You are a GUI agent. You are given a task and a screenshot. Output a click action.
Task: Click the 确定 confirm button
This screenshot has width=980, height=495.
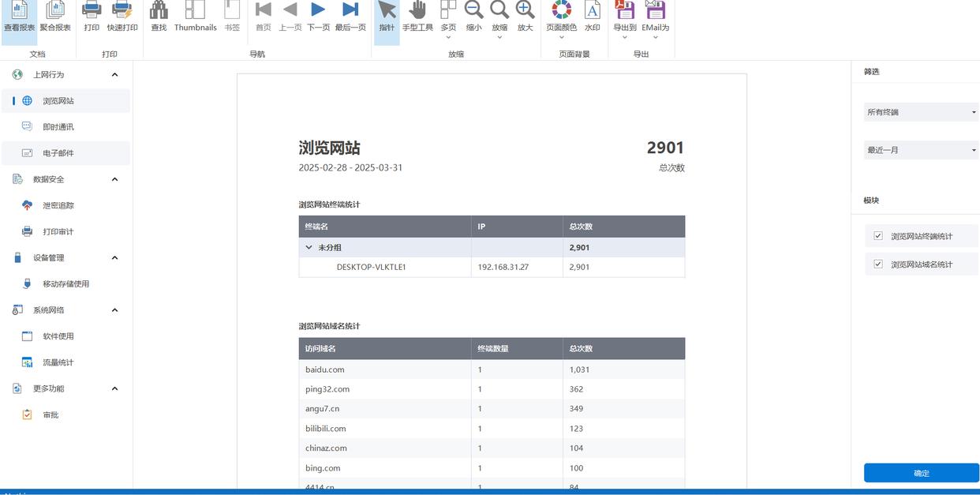(x=922, y=473)
